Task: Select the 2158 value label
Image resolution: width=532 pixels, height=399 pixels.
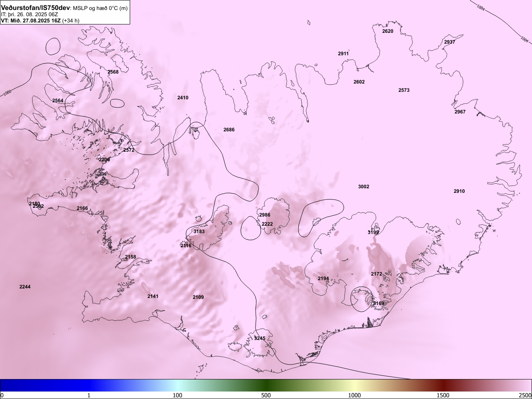Action: (x=131, y=257)
